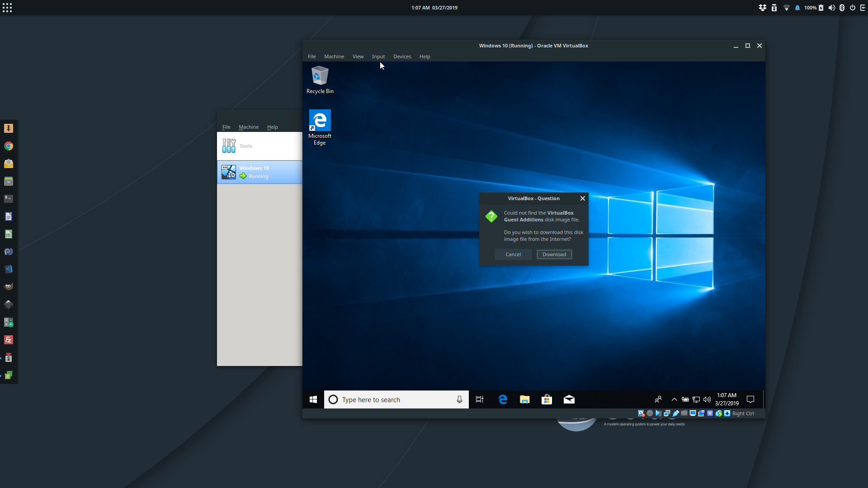Screen dimensions: 868x488
Task: Click the Task View icon in Windows taskbar
Action: click(x=479, y=399)
